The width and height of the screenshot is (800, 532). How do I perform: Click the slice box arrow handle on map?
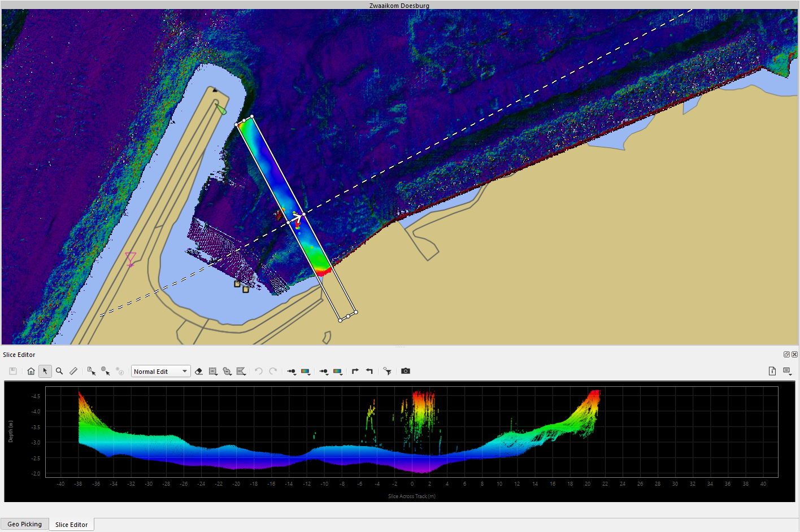click(296, 219)
